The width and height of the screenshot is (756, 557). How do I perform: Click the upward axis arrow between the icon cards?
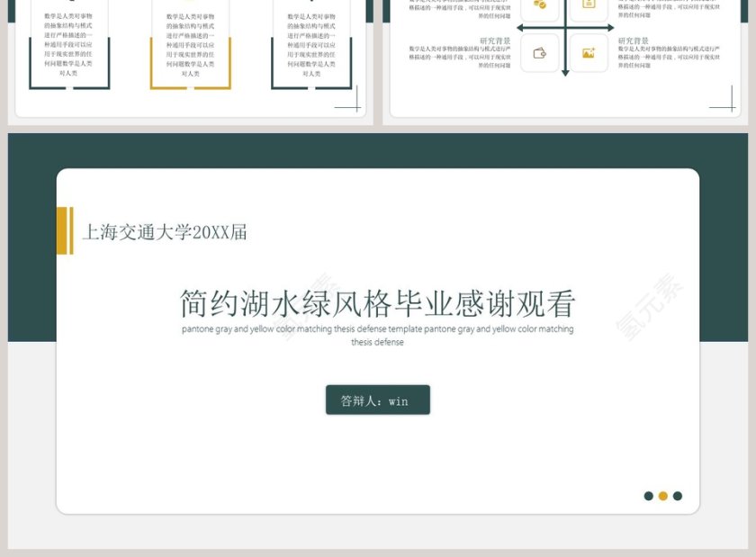coord(565,2)
